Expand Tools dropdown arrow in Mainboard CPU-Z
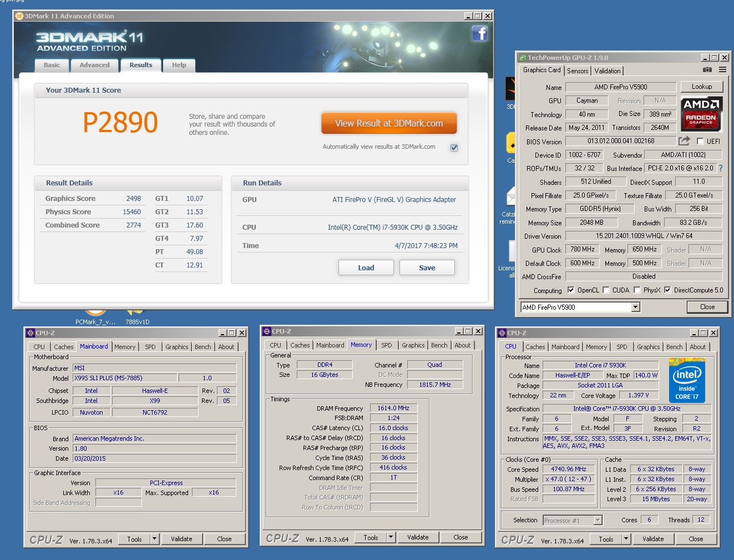This screenshot has width=734, height=560. (154, 538)
